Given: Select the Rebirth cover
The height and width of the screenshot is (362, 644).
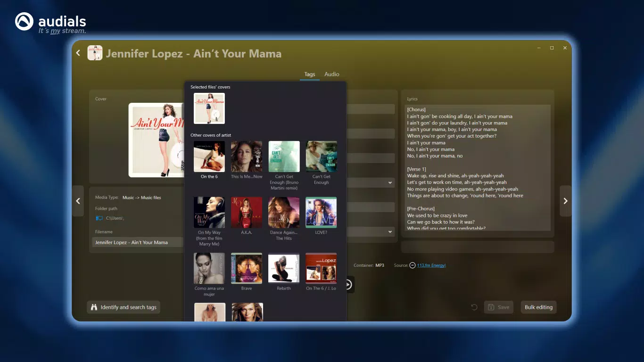Looking at the screenshot, I should coord(284,268).
